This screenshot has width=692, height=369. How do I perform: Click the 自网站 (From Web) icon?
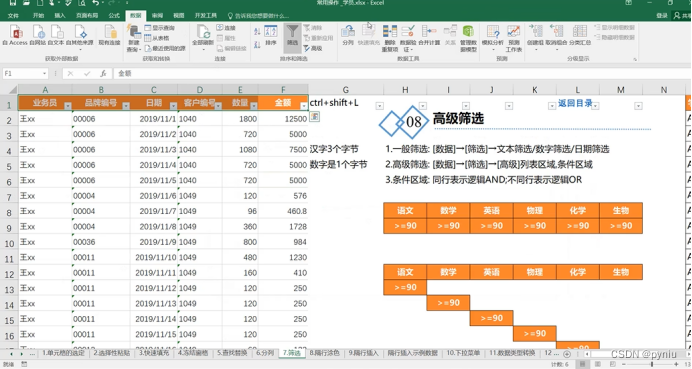coord(38,32)
